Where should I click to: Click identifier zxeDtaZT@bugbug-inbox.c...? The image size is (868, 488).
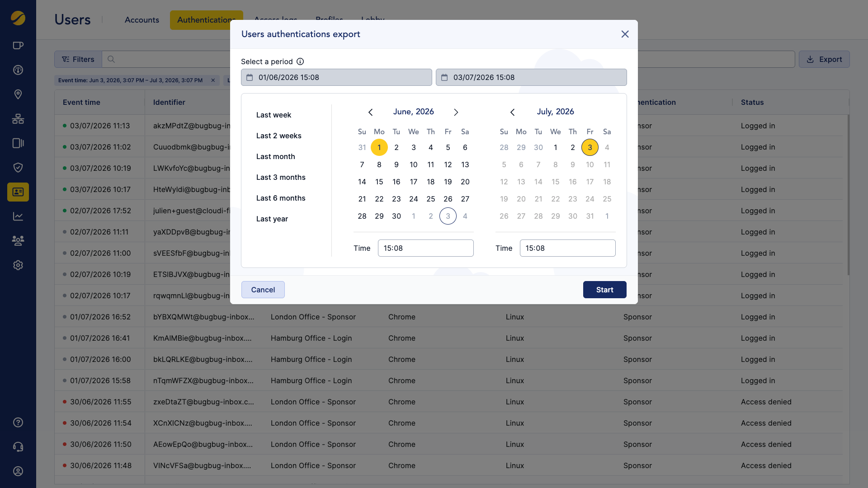(203, 402)
